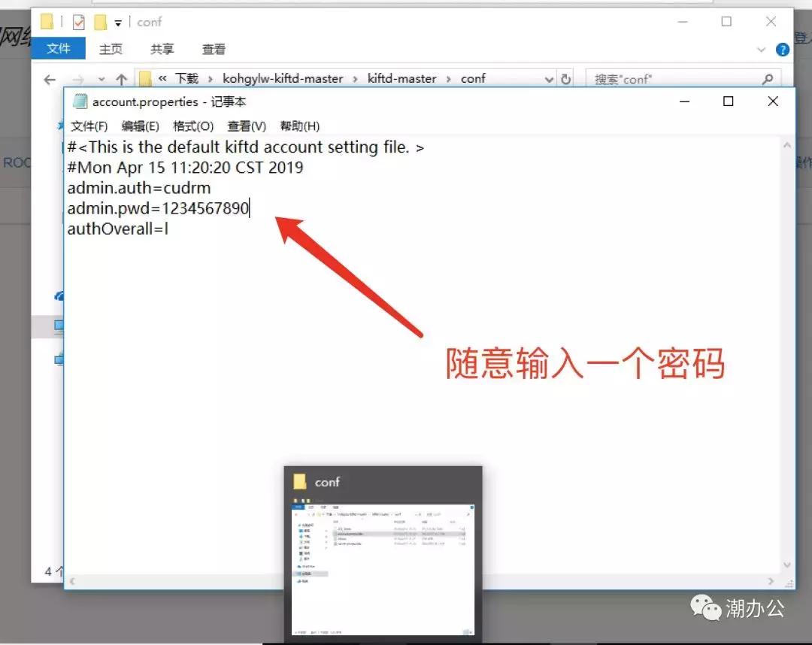Image resolution: width=812 pixels, height=645 pixels.
Task: Navigate to kiftd-master via the breadcrumb link
Action: (x=401, y=78)
